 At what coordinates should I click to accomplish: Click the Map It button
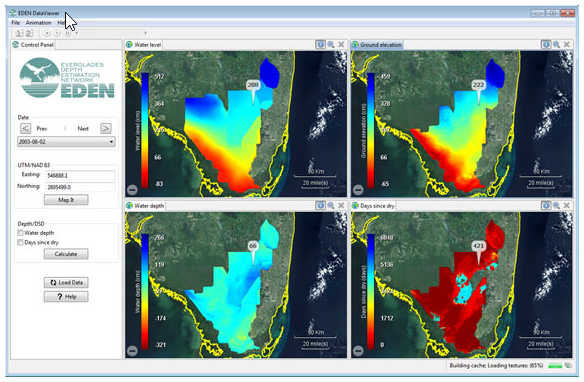pos(66,200)
